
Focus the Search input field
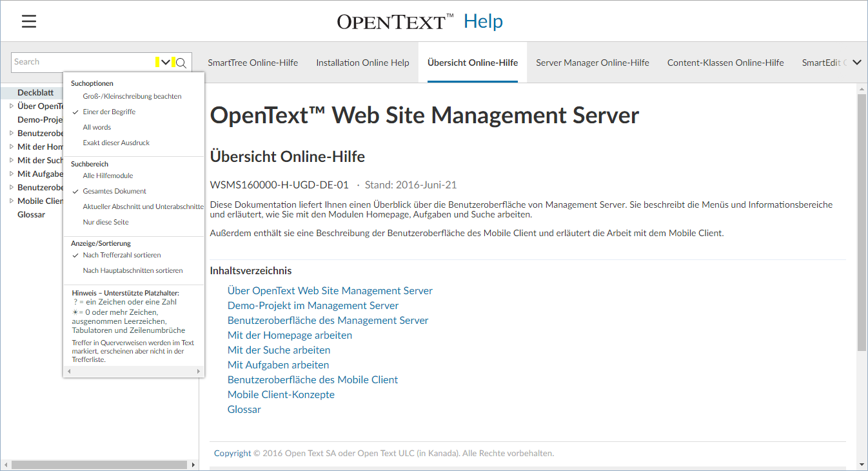[x=84, y=62]
